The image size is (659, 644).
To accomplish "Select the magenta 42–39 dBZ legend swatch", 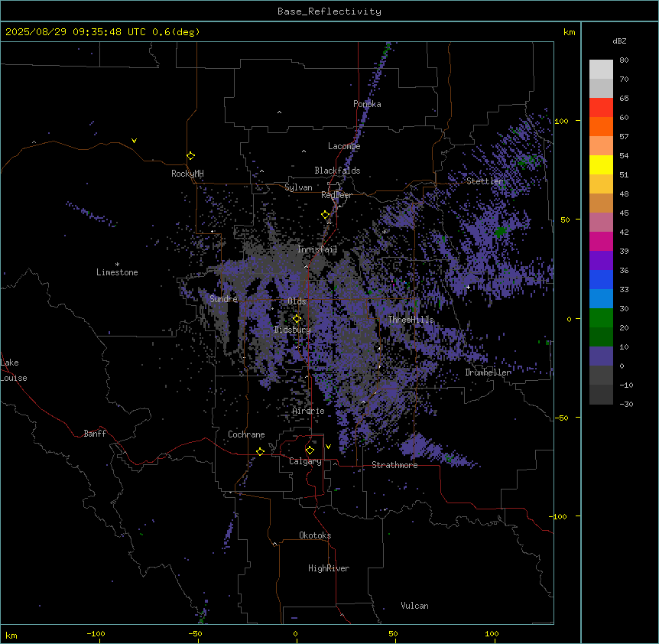I will tap(601, 242).
